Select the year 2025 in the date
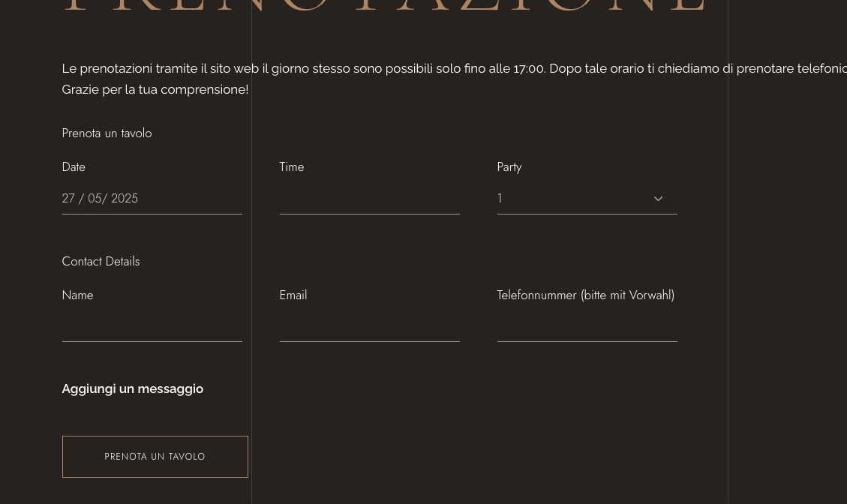 [x=125, y=199]
